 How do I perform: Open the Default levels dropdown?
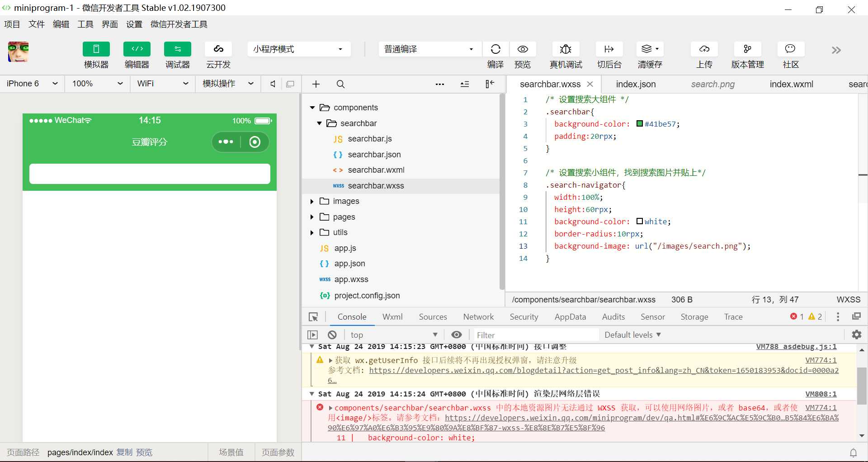(x=632, y=335)
